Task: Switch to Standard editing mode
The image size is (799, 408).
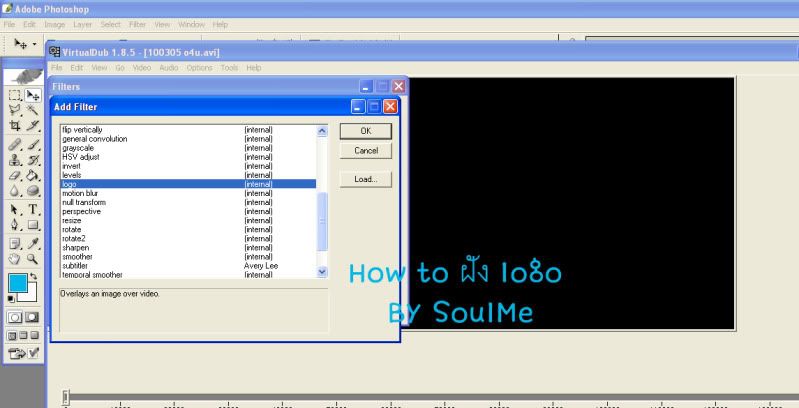Action: (15, 317)
